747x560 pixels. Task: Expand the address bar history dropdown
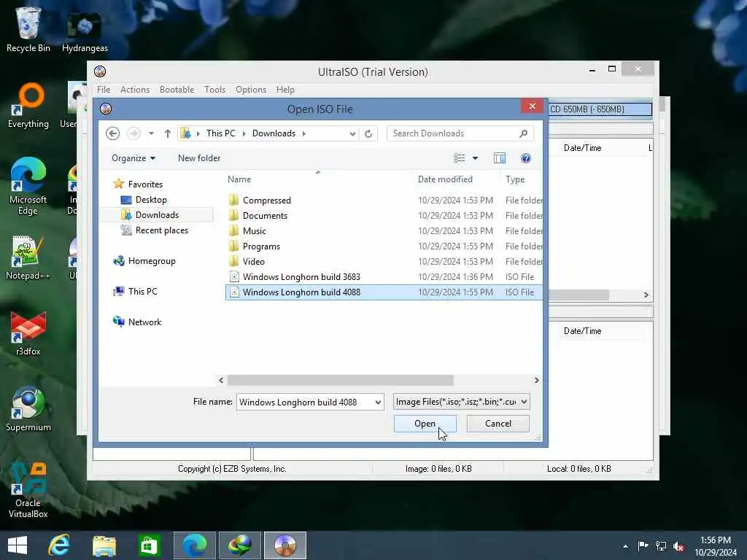(x=352, y=134)
